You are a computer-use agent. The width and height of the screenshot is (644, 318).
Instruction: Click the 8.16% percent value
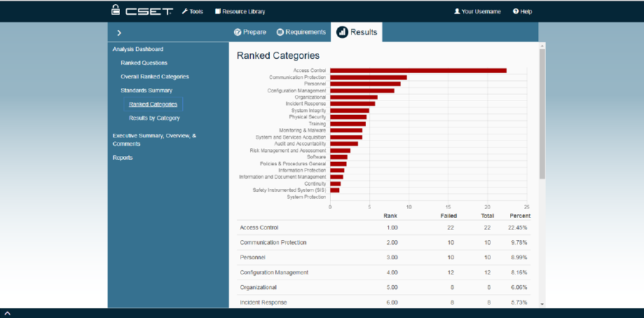[x=521, y=272]
